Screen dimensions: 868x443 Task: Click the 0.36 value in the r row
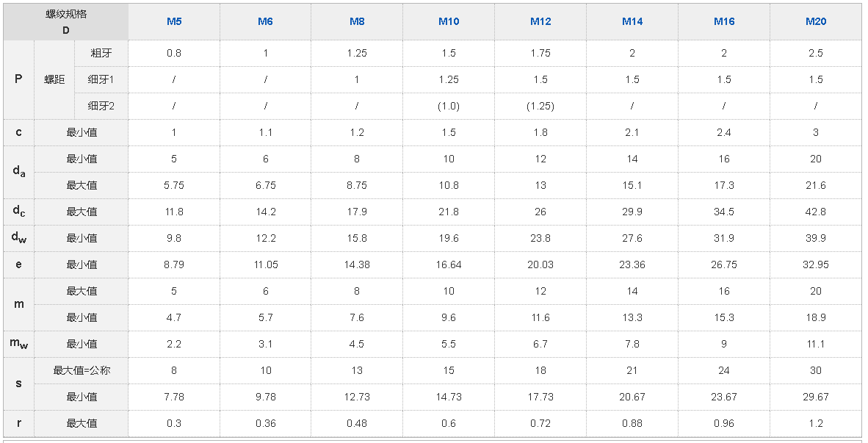click(265, 423)
